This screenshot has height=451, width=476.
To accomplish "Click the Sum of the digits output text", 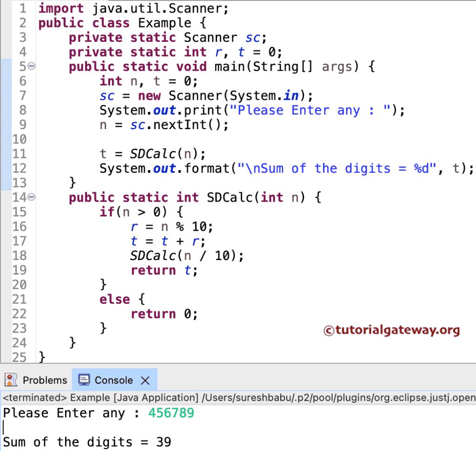I will pyautogui.click(x=86, y=442).
